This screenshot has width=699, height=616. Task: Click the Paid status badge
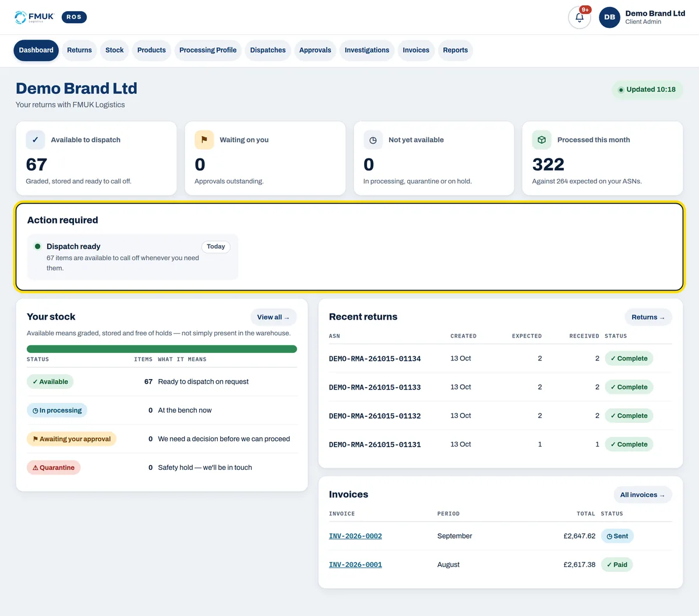(617, 565)
